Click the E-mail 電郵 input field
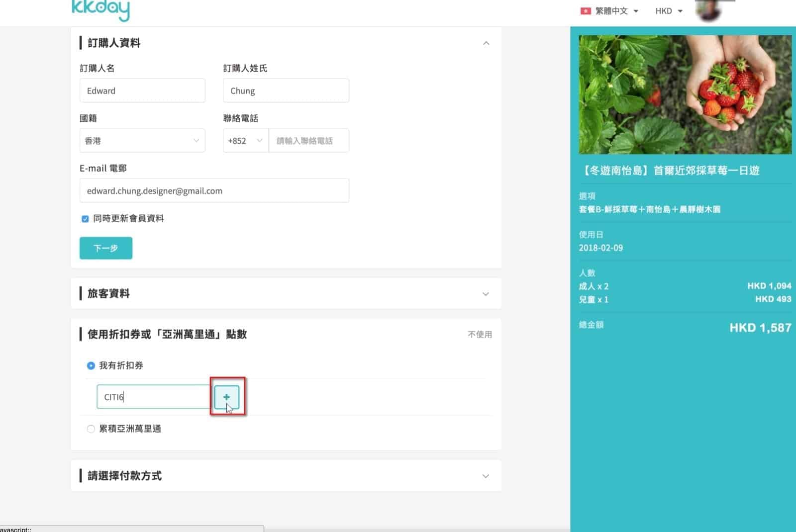 pos(214,191)
